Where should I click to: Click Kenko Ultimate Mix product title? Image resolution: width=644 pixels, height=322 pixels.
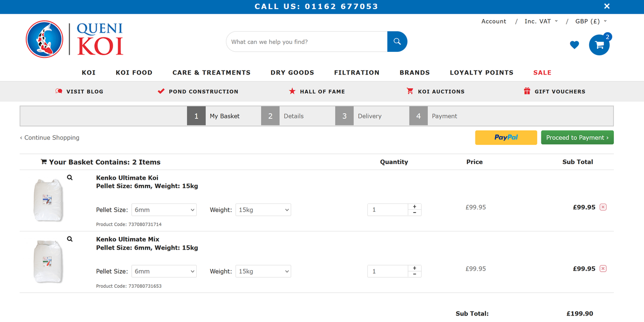pos(128,239)
